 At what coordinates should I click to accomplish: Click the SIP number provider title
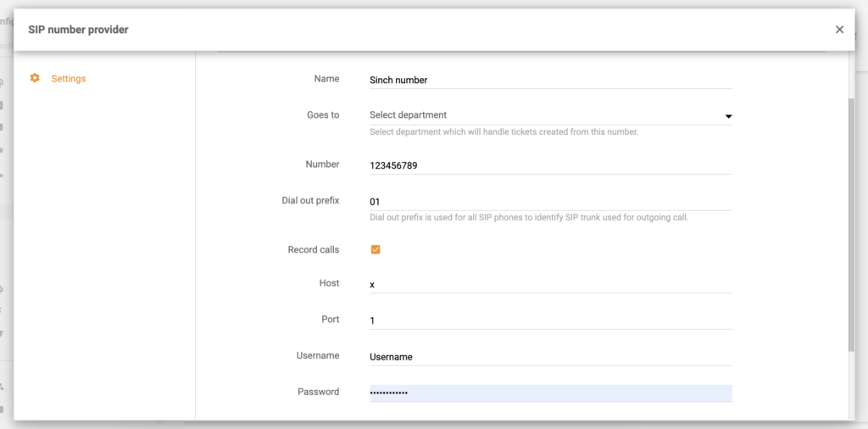click(78, 30)
